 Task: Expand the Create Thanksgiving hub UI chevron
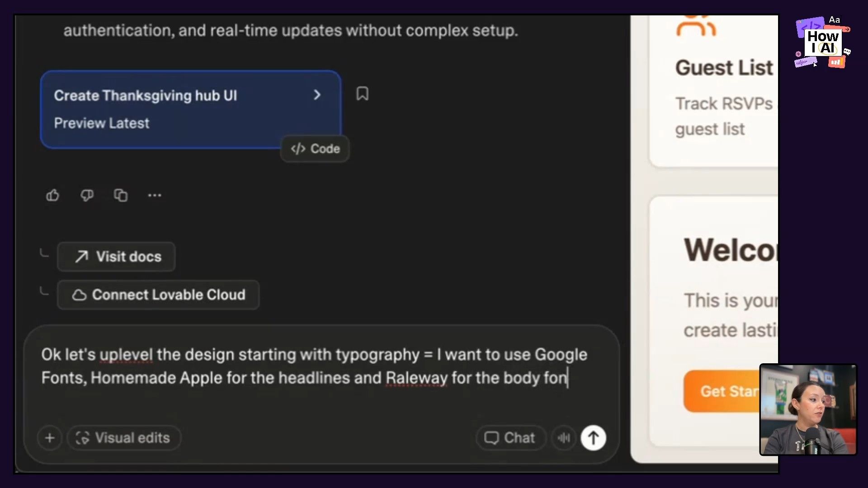(317, 95)
